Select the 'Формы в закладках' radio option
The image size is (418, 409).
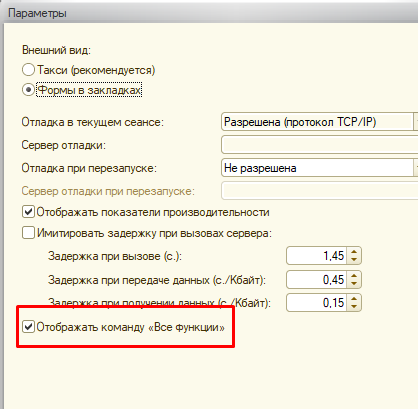[x=28, y=90]
